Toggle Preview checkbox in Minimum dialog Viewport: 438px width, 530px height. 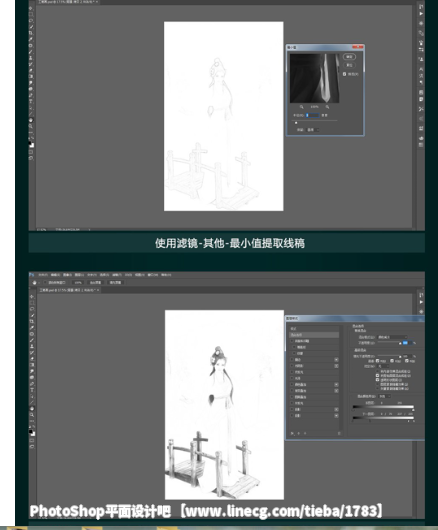(344, 74)
